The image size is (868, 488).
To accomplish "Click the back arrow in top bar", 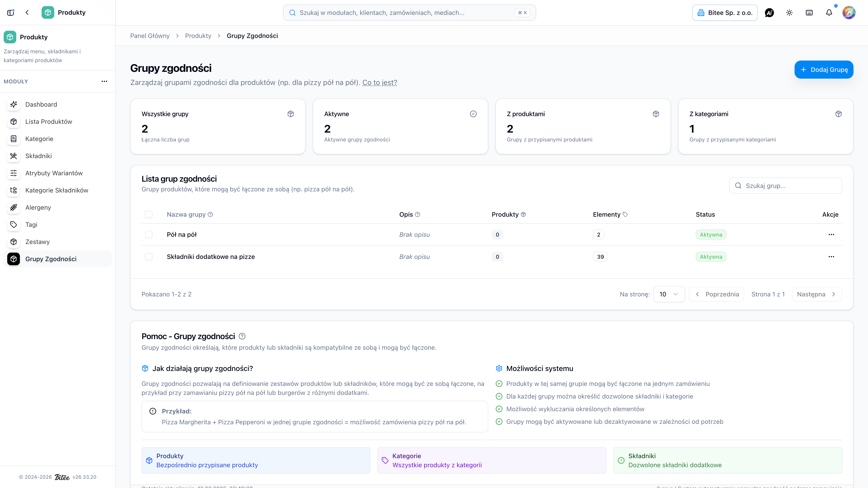I will [27, 12].
